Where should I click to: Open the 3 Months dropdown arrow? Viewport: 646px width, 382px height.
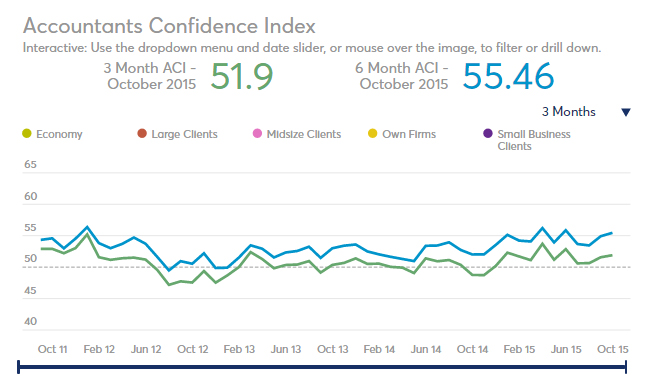point(626,112)
